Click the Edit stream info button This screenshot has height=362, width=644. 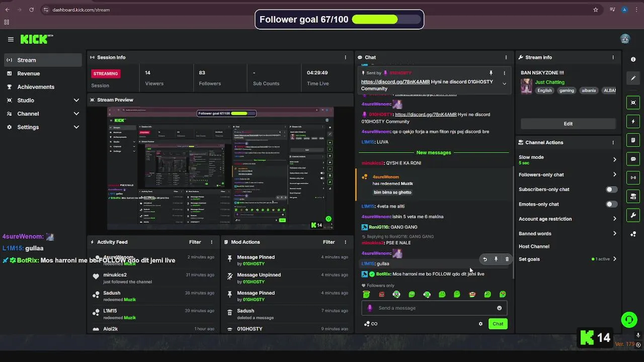[568, 124]
